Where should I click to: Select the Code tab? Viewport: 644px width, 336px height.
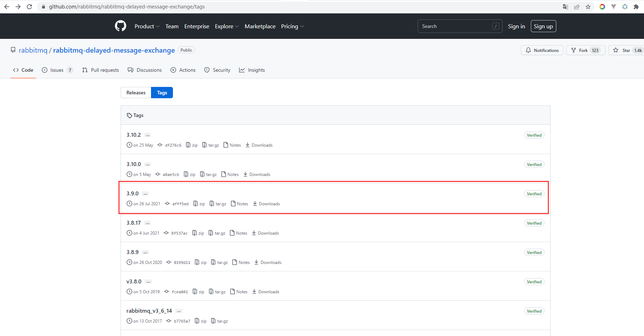23,70
